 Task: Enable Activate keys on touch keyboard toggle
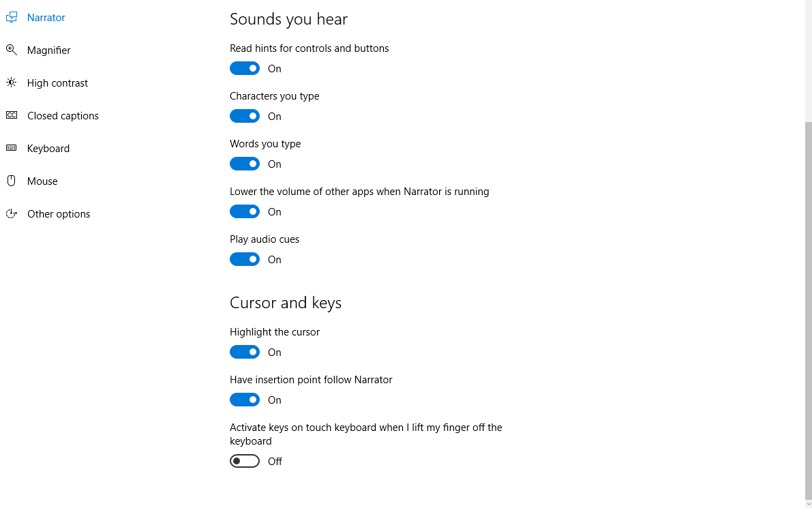click(x=245, y=461)
